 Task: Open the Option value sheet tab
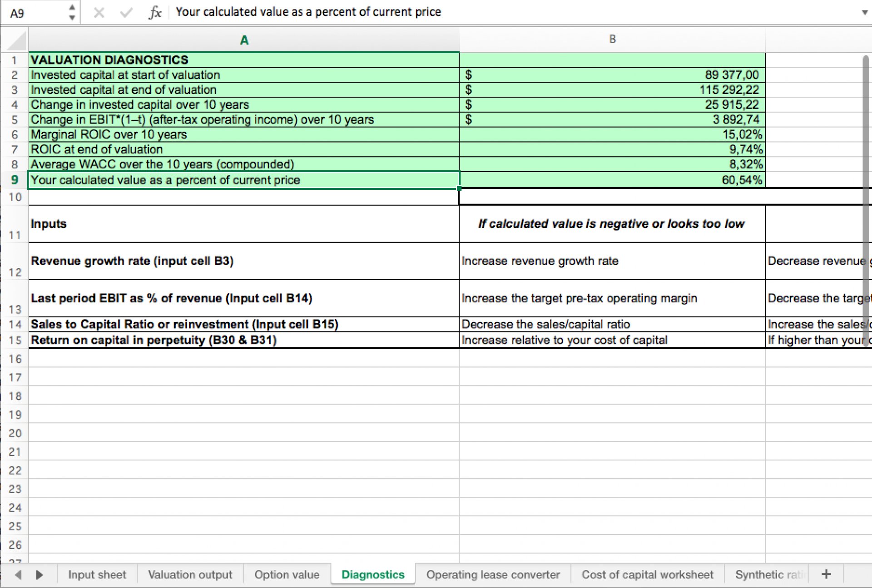tap(287, 574)
